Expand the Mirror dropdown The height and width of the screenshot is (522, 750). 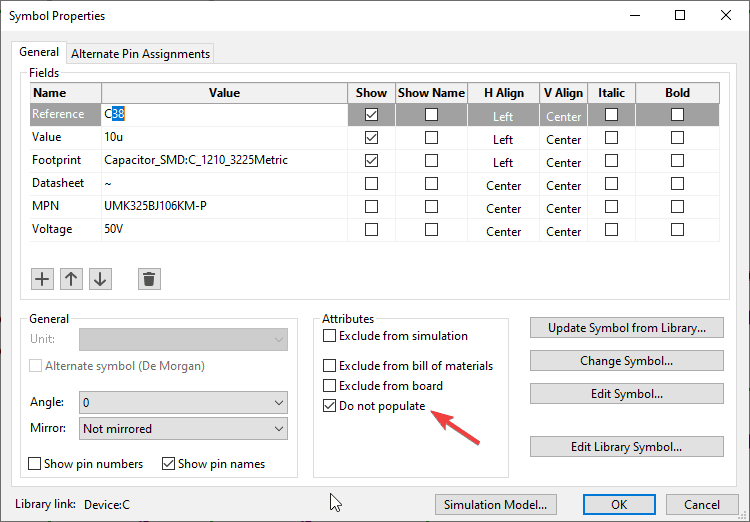pyautogui.click(x=184, y=428)
